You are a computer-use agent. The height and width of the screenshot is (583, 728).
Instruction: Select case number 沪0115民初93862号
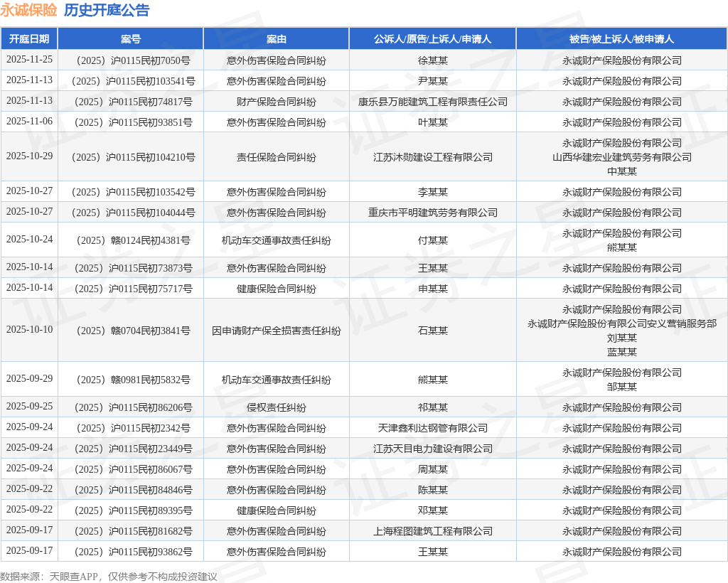click(x=133, y=552)
